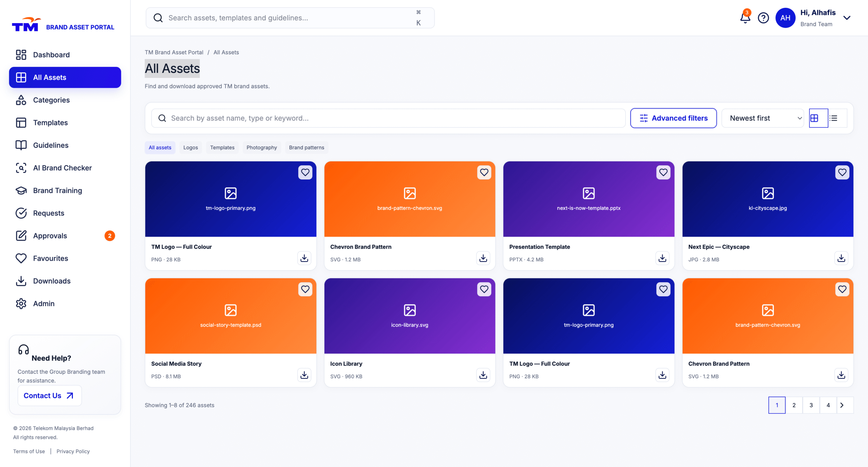Favourite the kl-cityscape.jpg card

(x=842, y=172)
